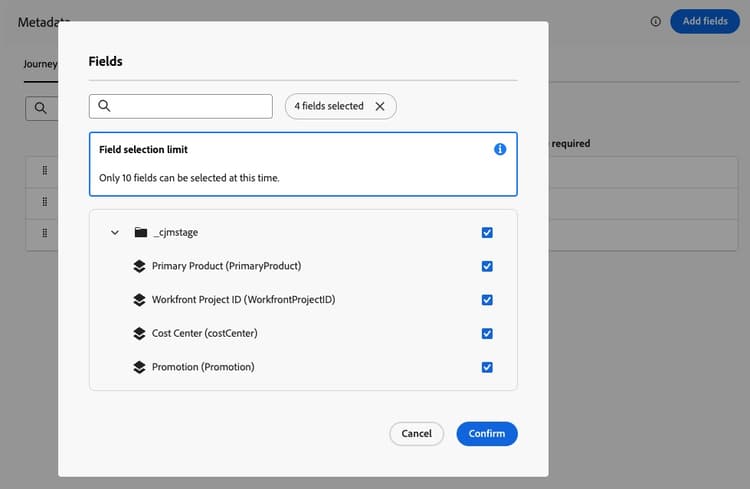Select the Primary Product (PrimaryProduct) label
This screenshot has width=750, height=489.
[x=227, y=266]
